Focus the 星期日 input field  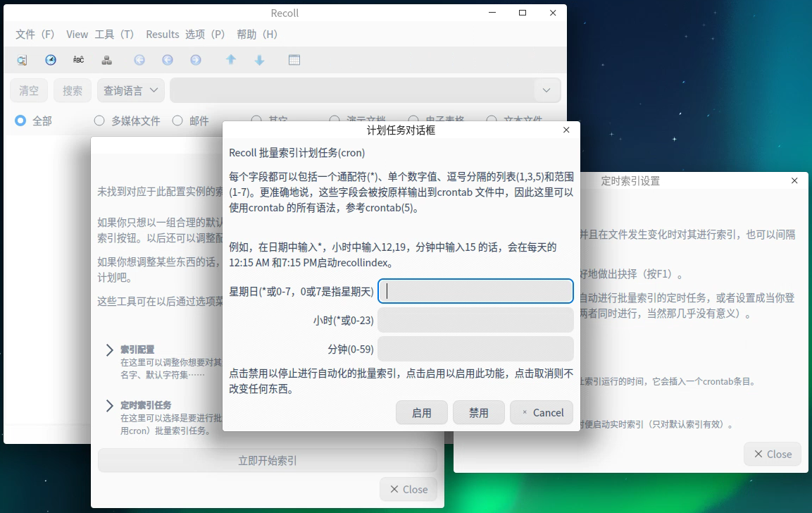475,291
